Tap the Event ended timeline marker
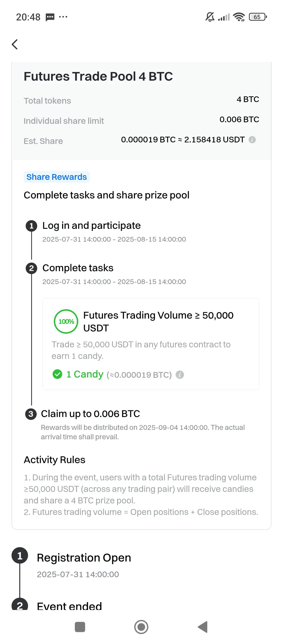The height and width of the screenshot is (644, 283). coord(20,605)
